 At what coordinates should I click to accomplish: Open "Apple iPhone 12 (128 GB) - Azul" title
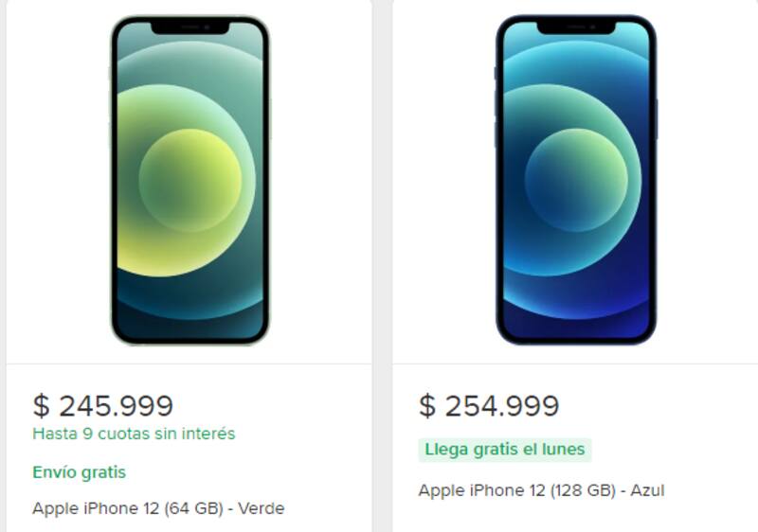(x=541, y=490)
